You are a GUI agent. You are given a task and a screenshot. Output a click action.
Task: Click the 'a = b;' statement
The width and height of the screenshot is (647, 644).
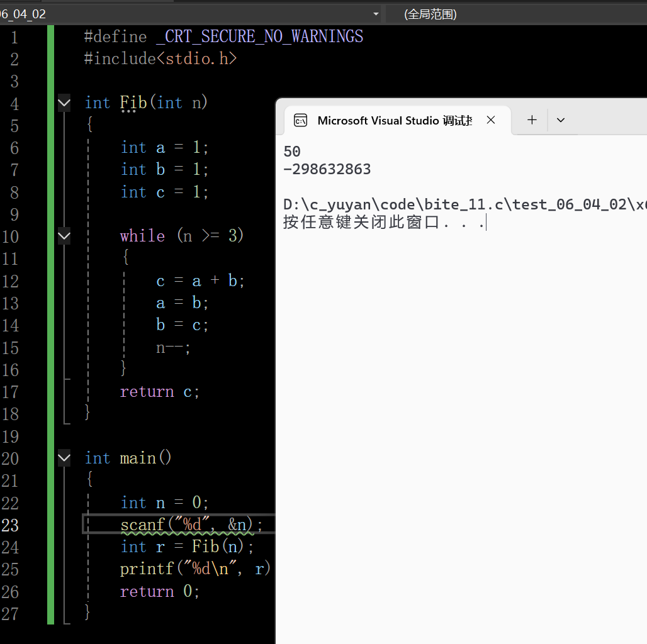[x=183, y=303]
